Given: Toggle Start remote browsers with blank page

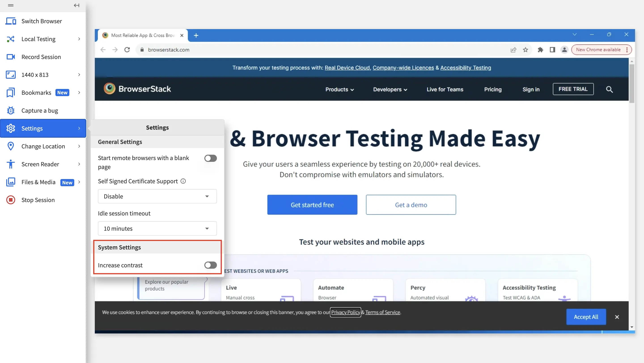Looking at the screenshot, I should click(210, 158).
